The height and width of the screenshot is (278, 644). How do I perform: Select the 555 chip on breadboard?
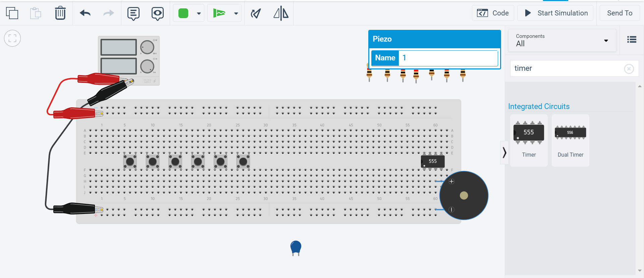tap(433, 161)
